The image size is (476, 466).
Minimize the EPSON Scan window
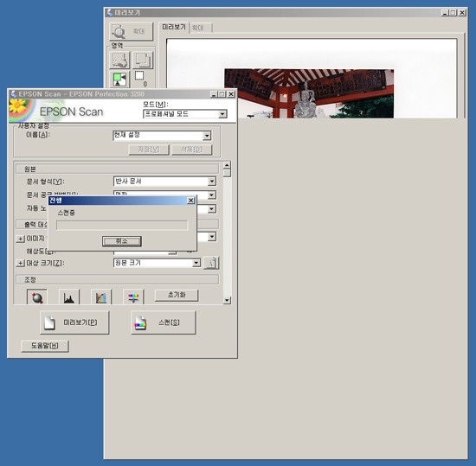pos(214,94)
